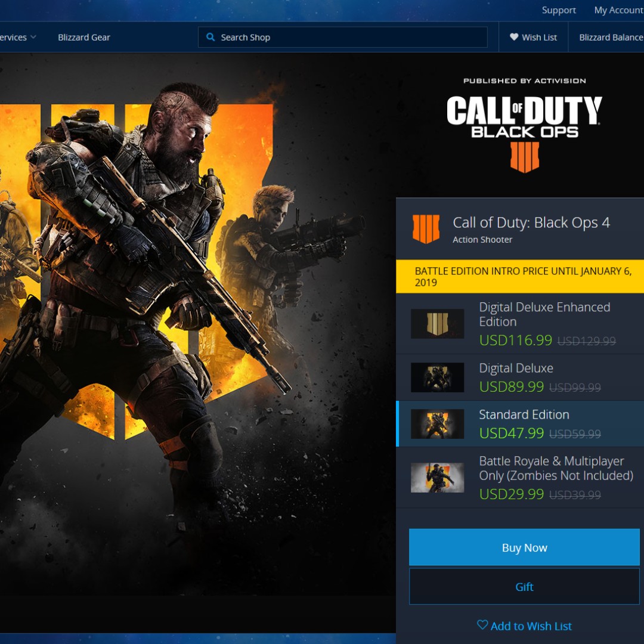Click the struck-through USD59.99 original price
644x644 pixels.
point(575,434)
